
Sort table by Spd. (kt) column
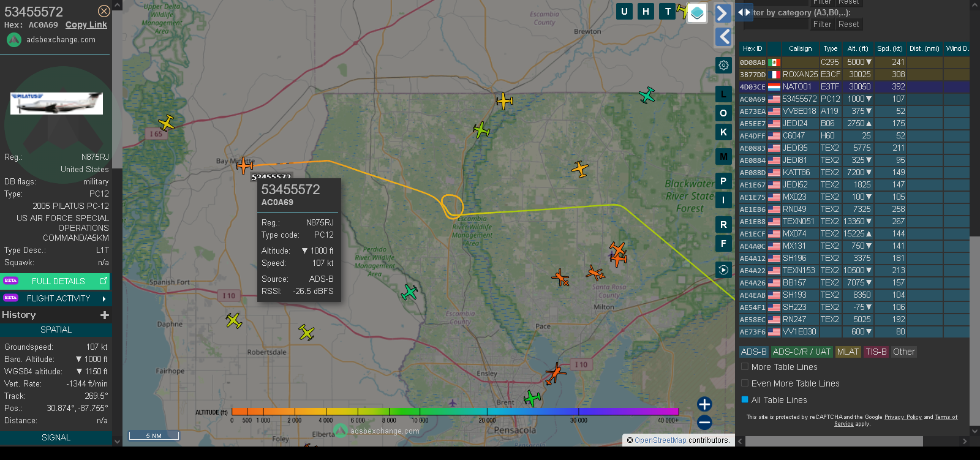(890, 48)
